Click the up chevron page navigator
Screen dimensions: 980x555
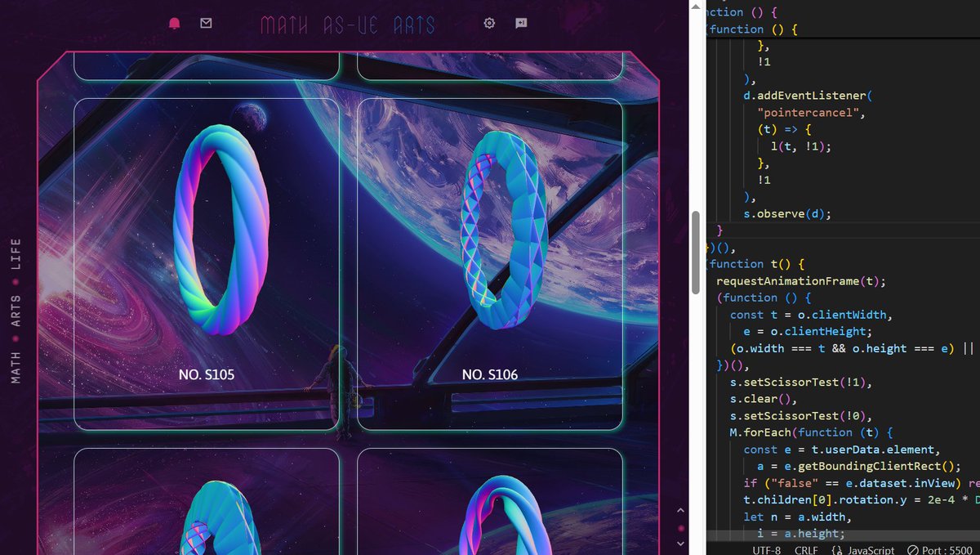[x=680, y=511]
